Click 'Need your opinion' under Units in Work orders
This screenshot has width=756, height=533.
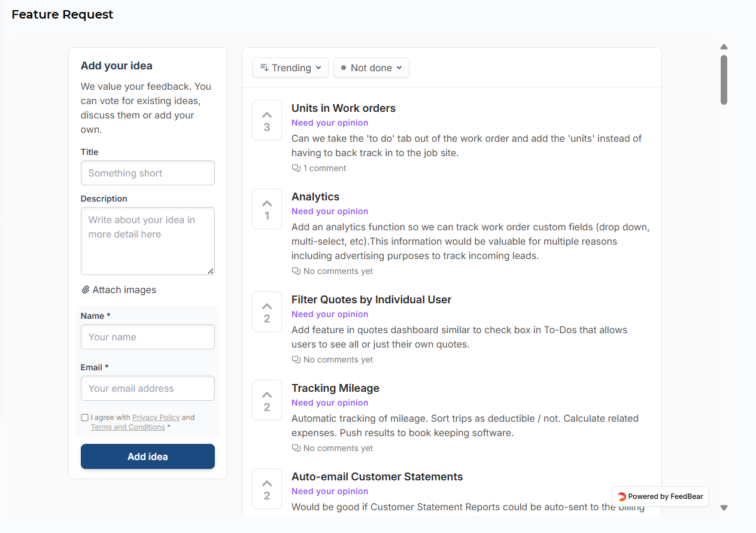pos(330,123)
